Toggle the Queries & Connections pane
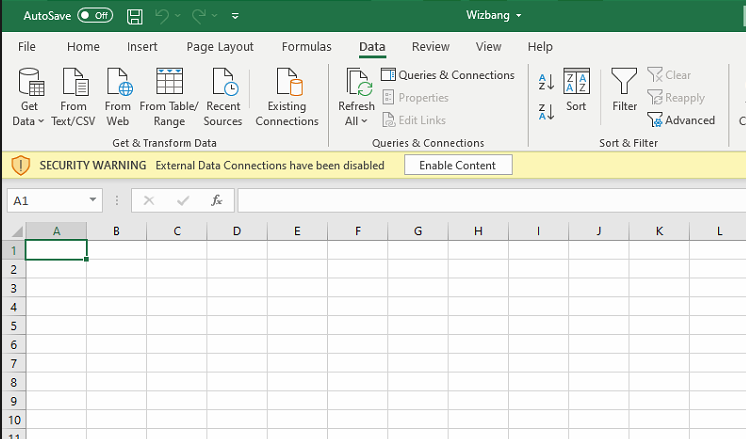 [447, 75]
